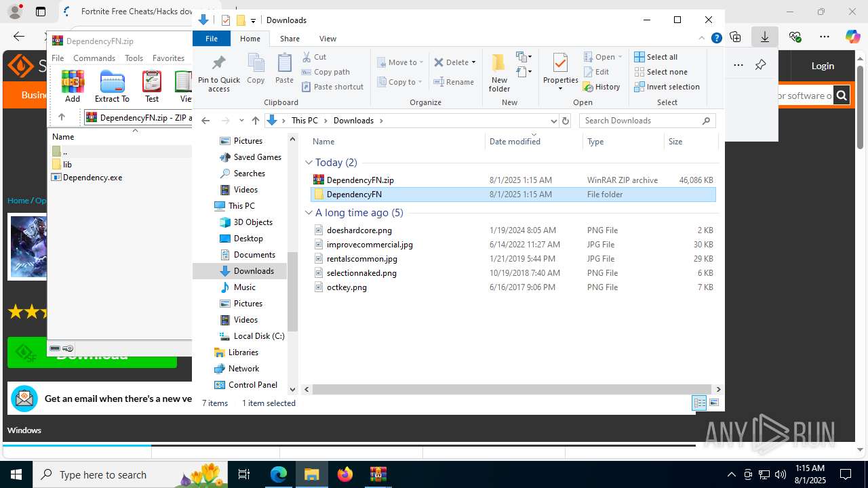Open recent locations dropdown arrow
The height and width of the screenshot is (488, 868).
click(241, 121)
